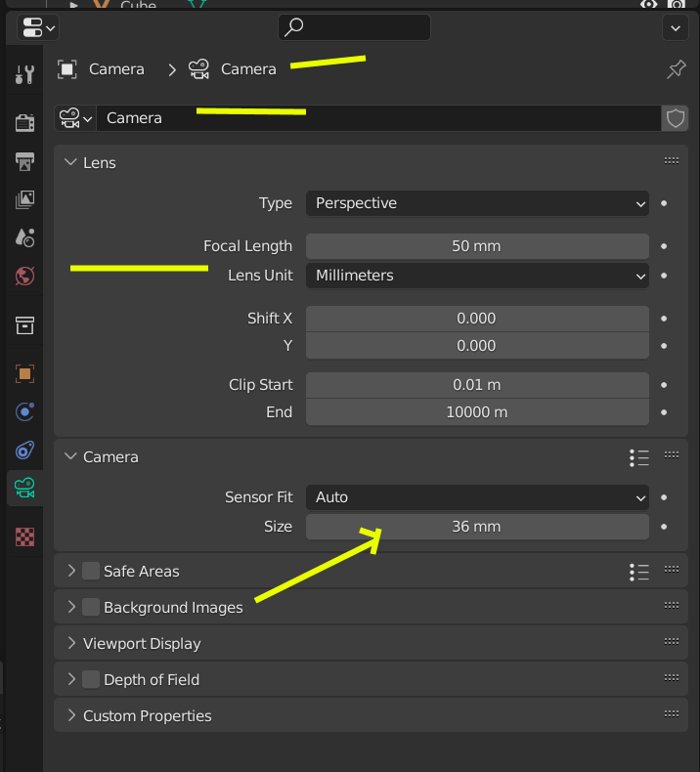Open the Texture properties checker tab
Screen dimensions: 700x772
tap(24, 536)
